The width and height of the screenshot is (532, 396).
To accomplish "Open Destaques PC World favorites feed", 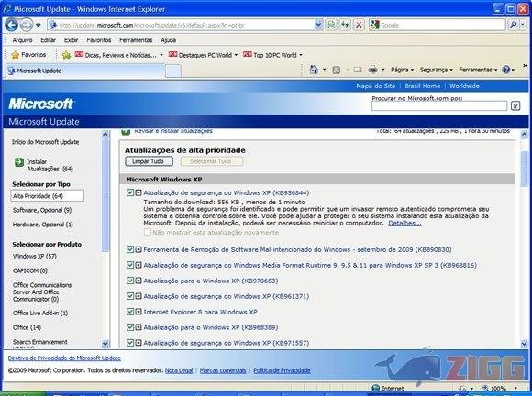I will (x=203, y=55).
